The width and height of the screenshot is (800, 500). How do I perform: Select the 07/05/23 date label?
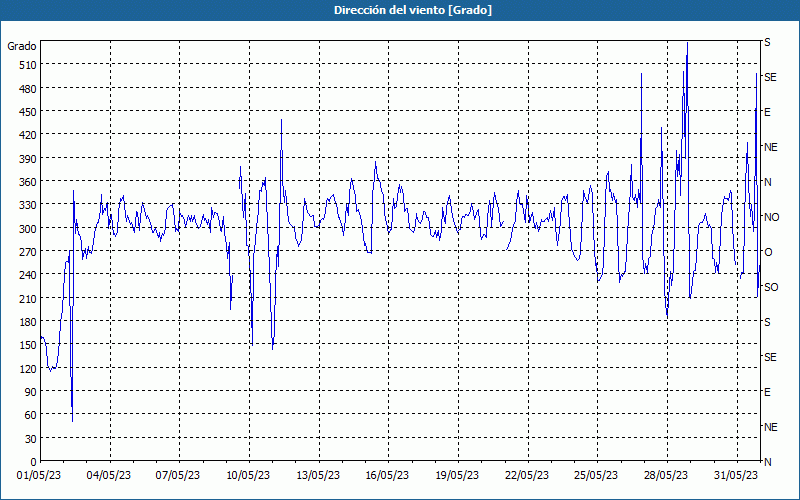[x=178, y=476]
